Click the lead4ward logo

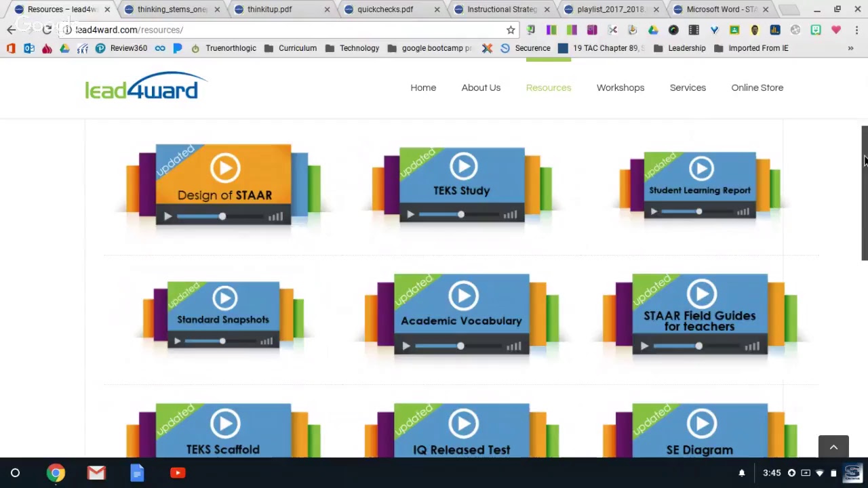[x=146, y=86]
